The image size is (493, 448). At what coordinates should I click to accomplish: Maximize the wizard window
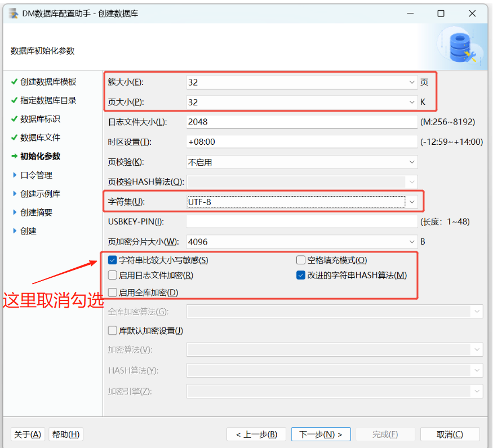(x=441, y=13)
